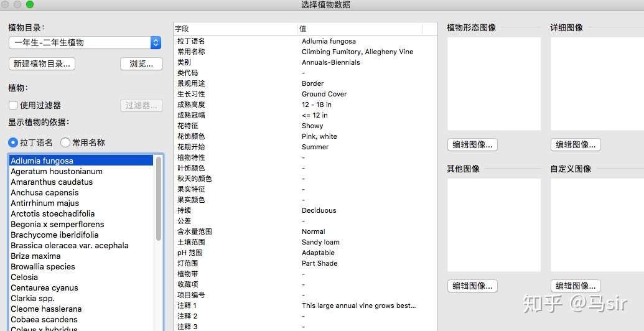Select Amaranthus caudatus in plant list
The image size is (644, 331).
coord(82,182)
